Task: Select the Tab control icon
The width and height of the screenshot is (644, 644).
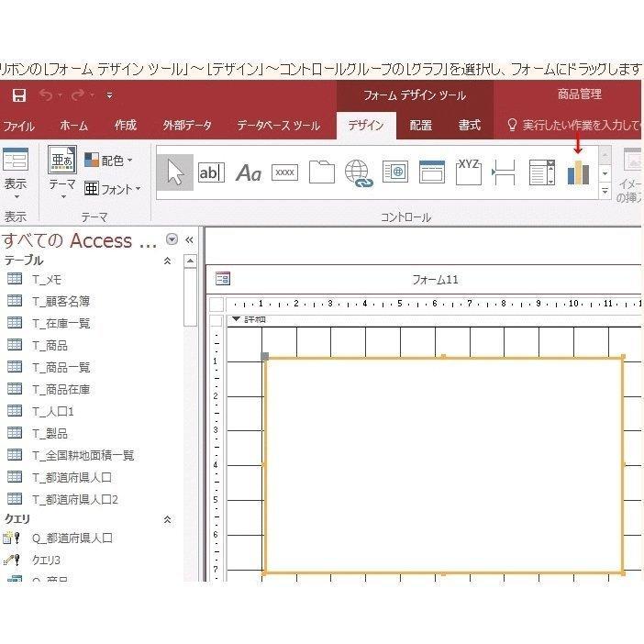Action: click(321, 172)
